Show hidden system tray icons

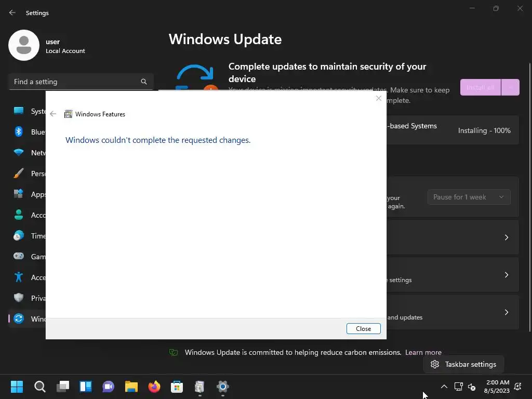coord(444,387)
